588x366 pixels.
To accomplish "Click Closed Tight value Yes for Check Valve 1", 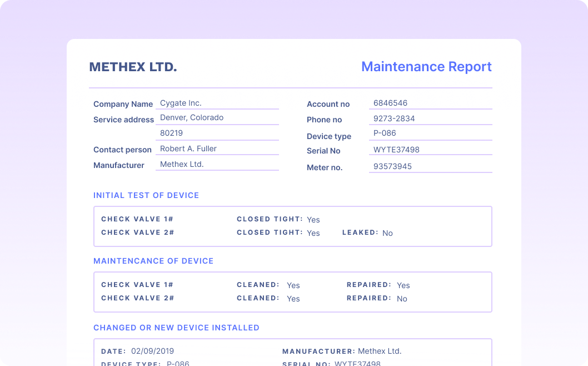I will pos(313,220).
